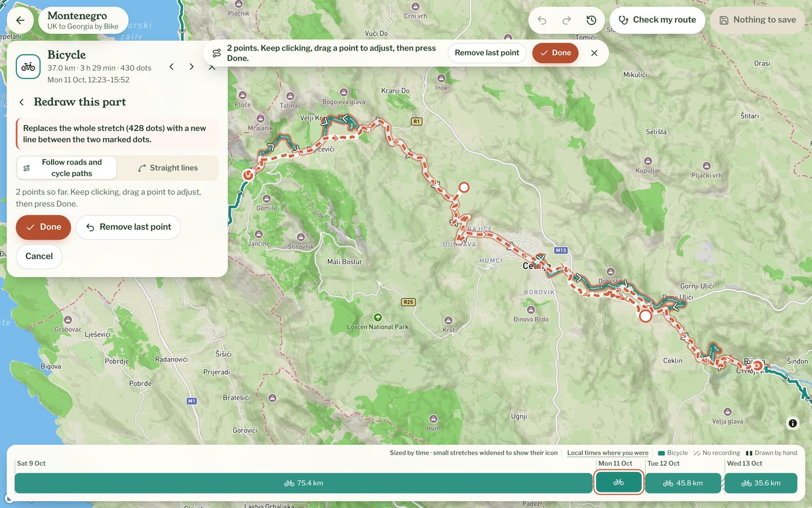Click Check my route
This screenshot has height=508, width=812.
(x=657, y=20)
